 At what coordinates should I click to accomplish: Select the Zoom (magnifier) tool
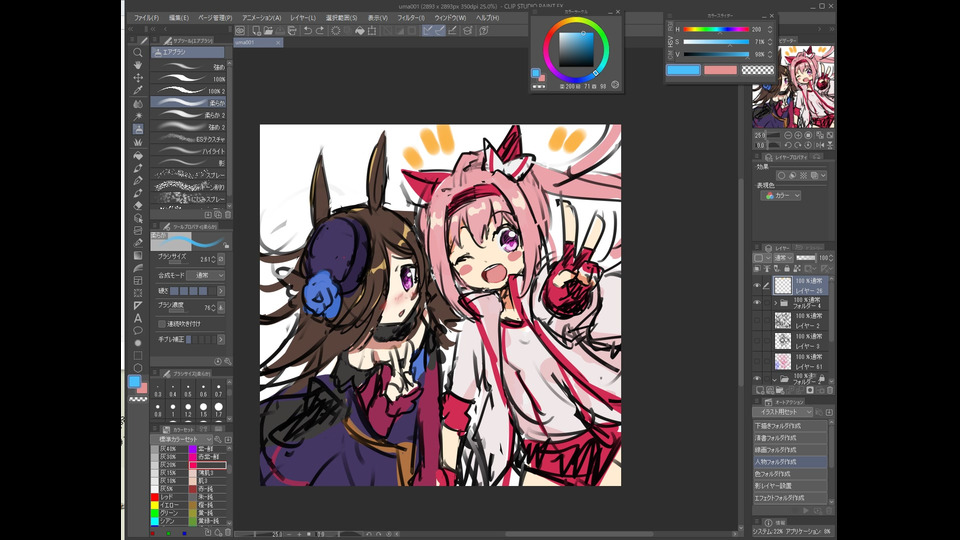click(138, 53)
